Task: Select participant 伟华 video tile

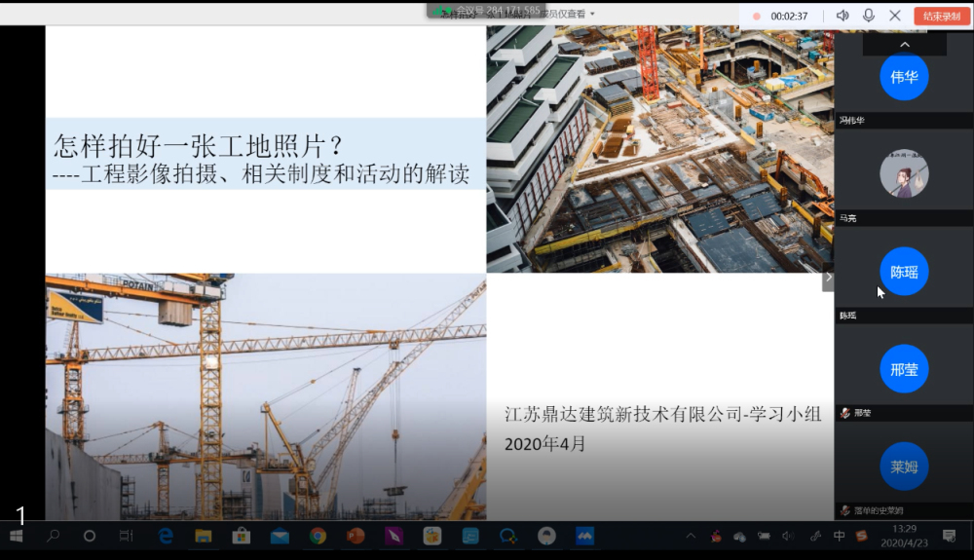Action: point(904,77)
